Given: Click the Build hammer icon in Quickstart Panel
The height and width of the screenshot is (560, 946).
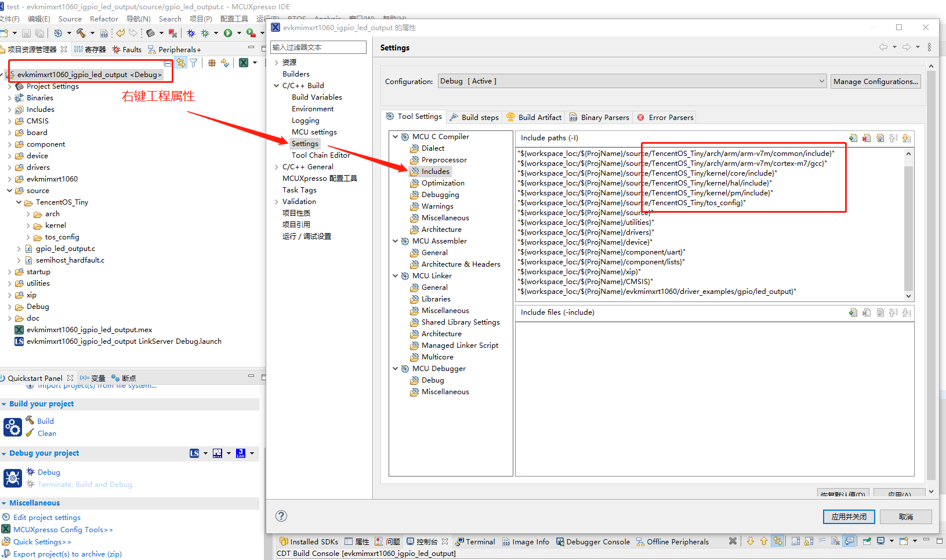Looking at the screenshot, I should coord(30,420).
